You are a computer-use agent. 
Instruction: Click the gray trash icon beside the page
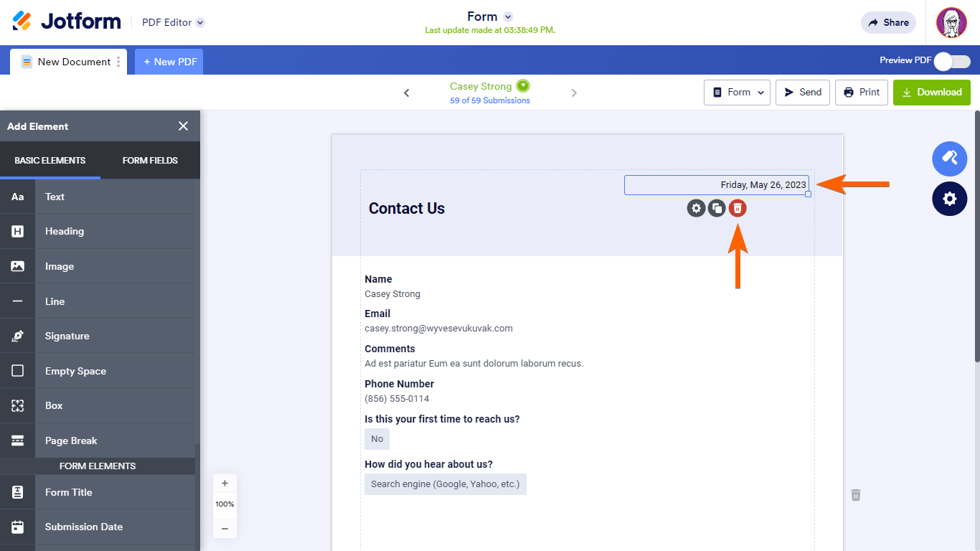[x=855, y=495]
